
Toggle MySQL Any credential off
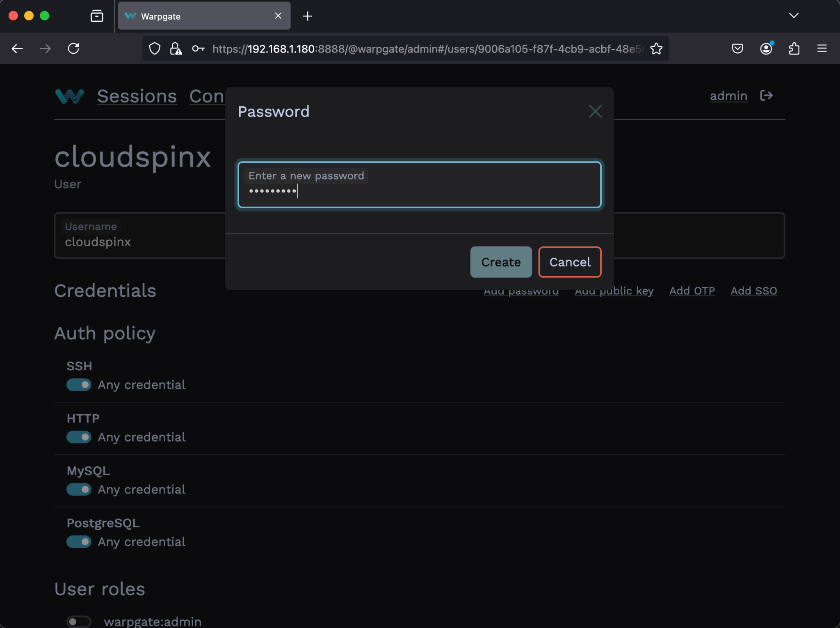click(79, 489)
